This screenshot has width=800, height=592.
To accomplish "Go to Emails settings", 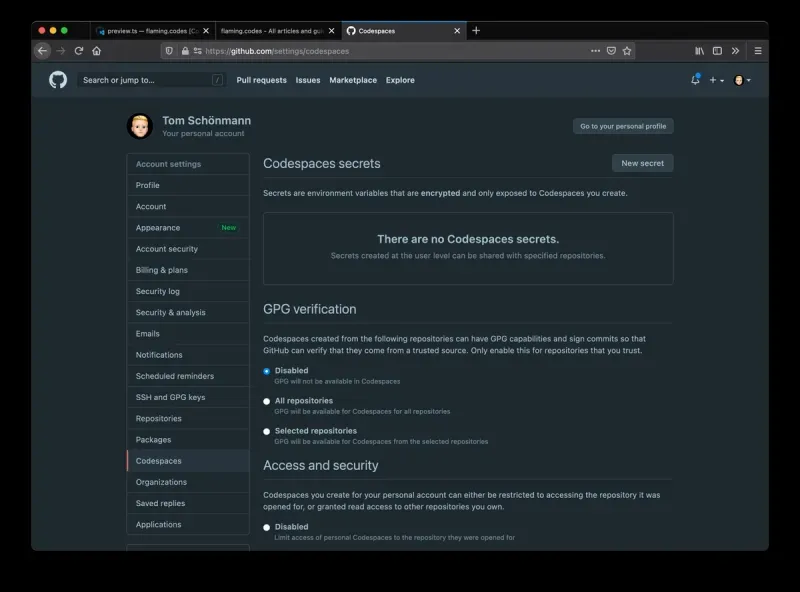I will [x=188, y=334].
